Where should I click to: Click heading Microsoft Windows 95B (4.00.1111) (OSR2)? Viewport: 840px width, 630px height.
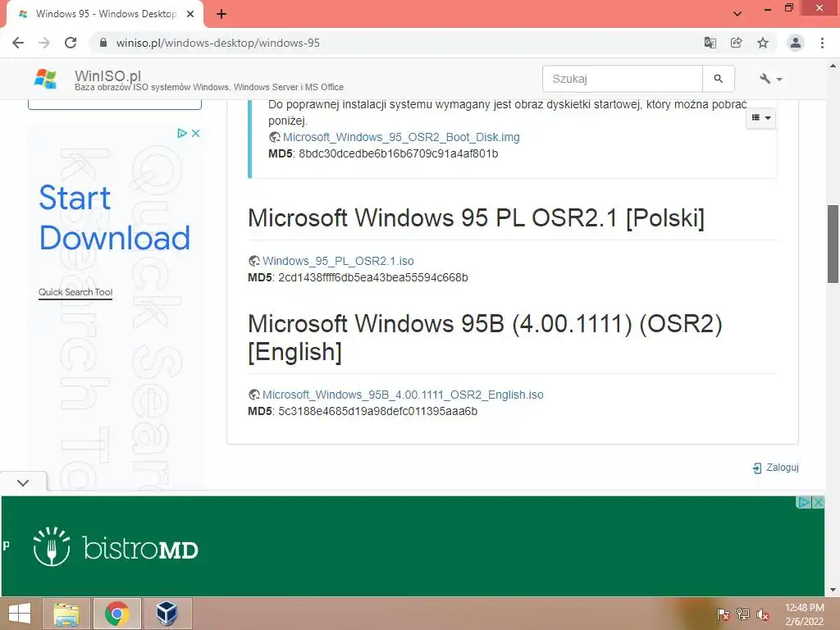(x=486, y=323)
